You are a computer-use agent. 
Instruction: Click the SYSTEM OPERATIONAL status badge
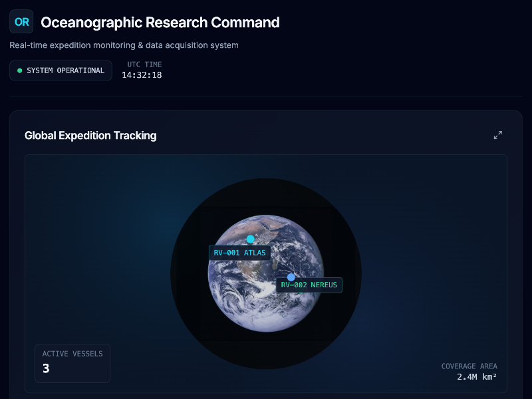coord(61,70)
